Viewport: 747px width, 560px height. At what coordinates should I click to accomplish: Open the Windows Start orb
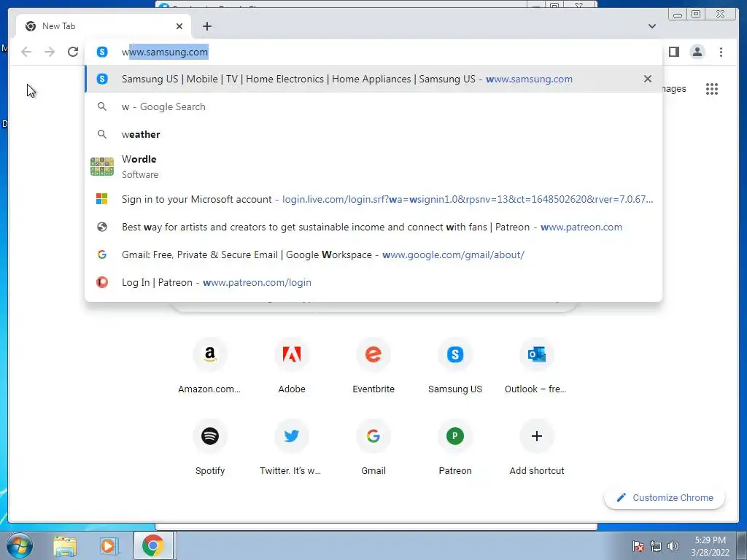[19, 545]
